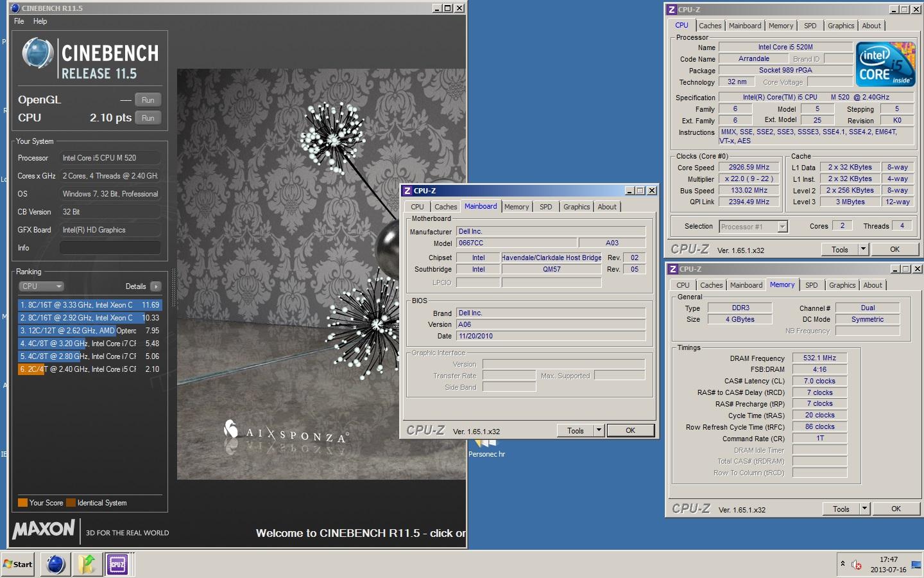Click Tools button in Mainboard CPU-Z window
The height and width of the screenshot is (578, 924).
(x=576, y=431)
